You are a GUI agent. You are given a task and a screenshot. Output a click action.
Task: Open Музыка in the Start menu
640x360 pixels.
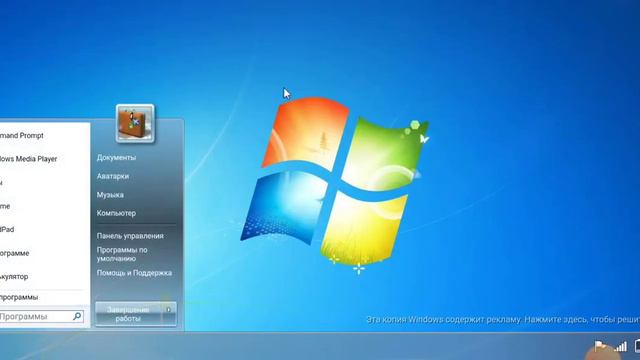click(x=110, y=195)
